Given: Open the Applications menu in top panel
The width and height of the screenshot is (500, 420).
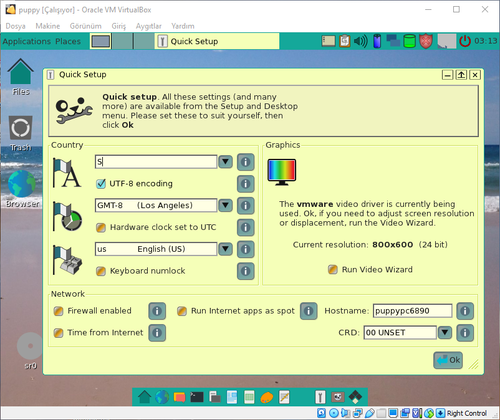Looking at the screenshot, I should [27, 41].
